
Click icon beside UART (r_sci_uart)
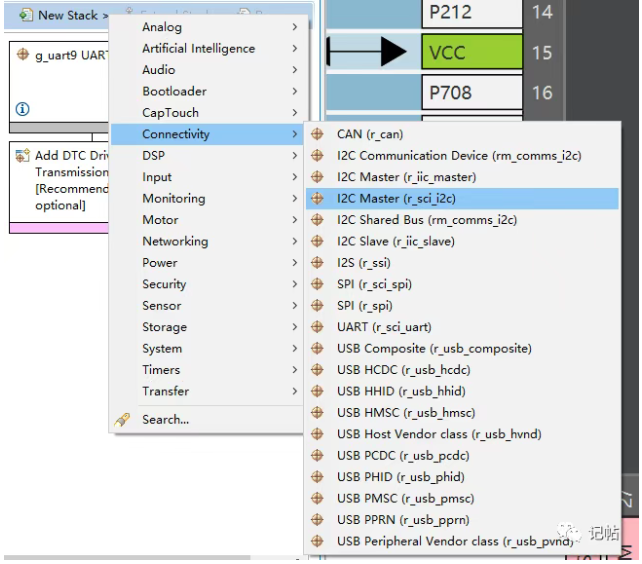[x=317, y=327]
